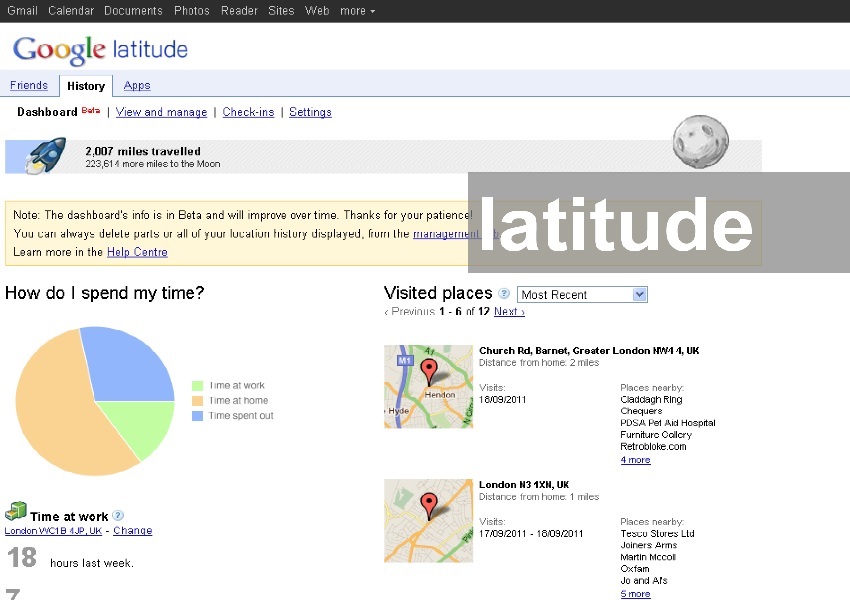
Task: Click 'Claddagh Ring' nearby place
Action: click(x=651, y=399)
